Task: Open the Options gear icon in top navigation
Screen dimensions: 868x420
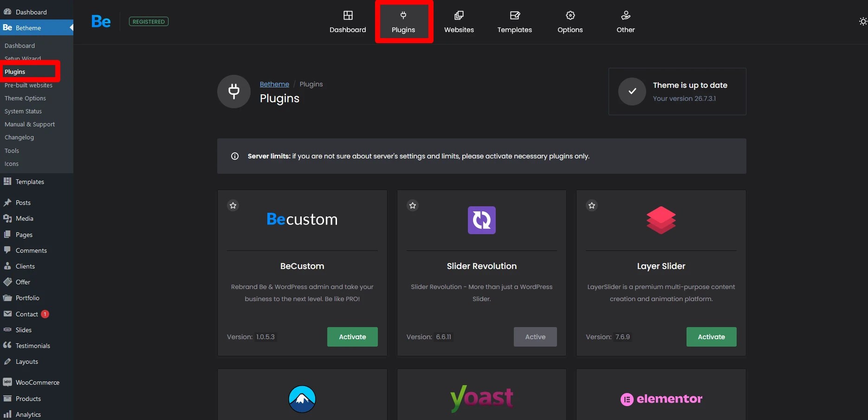Action: tap(570, 15)
